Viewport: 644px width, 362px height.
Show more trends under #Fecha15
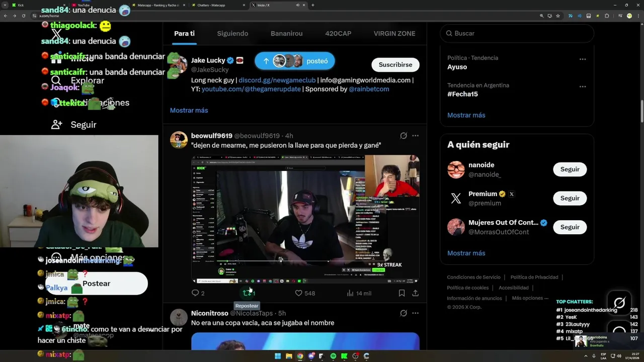(466, 115)
